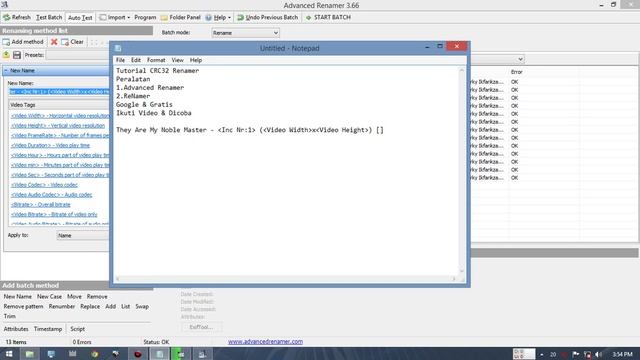Insert the Video FrameRate tag
Screen dimensions: 640x360
60,136
